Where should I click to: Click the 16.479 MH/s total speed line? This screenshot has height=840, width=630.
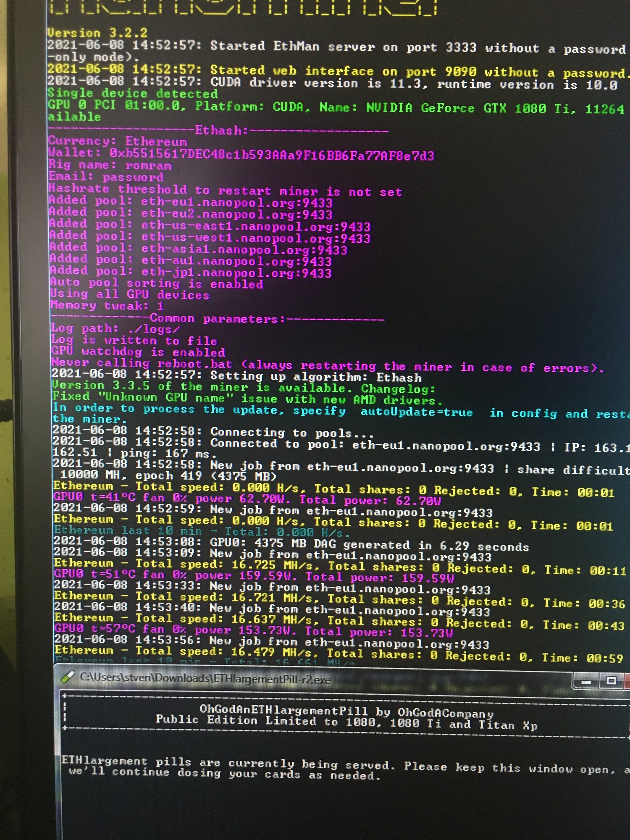pyautogui.click(x=338, y=654)
